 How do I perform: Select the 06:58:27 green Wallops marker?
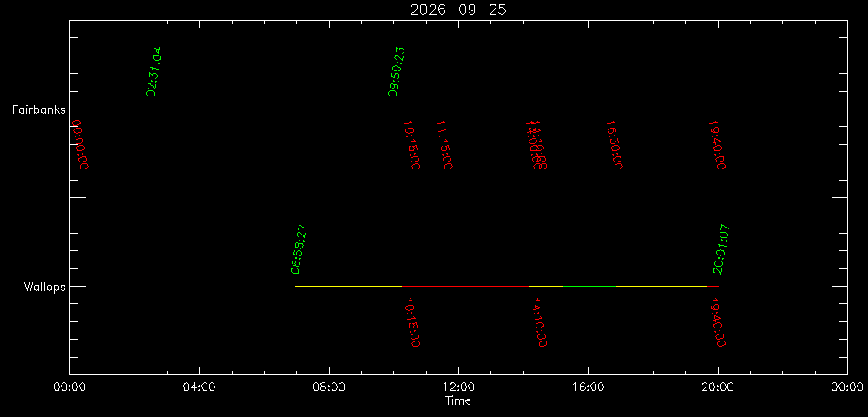(299, 249)
